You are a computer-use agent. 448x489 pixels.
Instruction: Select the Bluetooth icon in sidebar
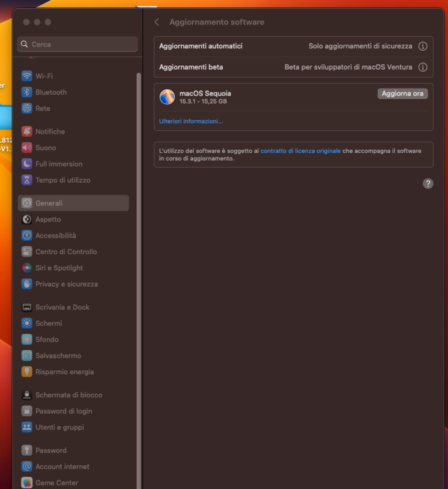click(x=27, y=92)
